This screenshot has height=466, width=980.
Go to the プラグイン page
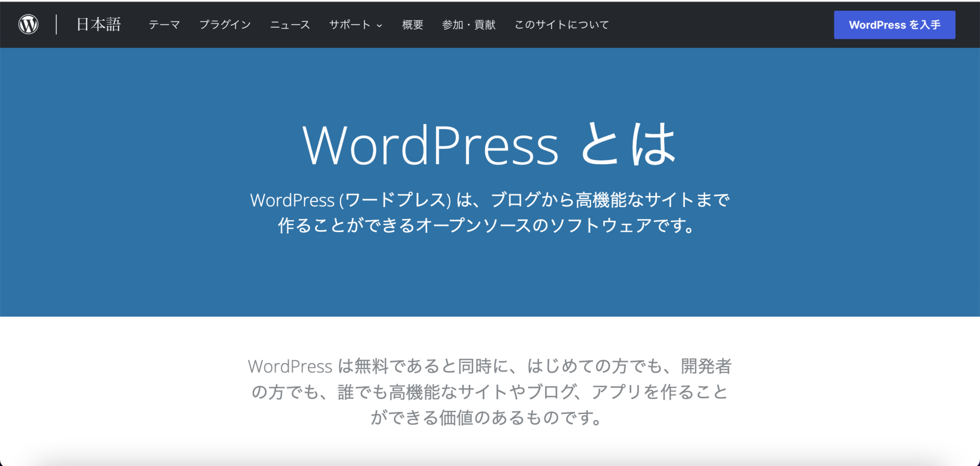pyautogui.click(x=225, y=24)
